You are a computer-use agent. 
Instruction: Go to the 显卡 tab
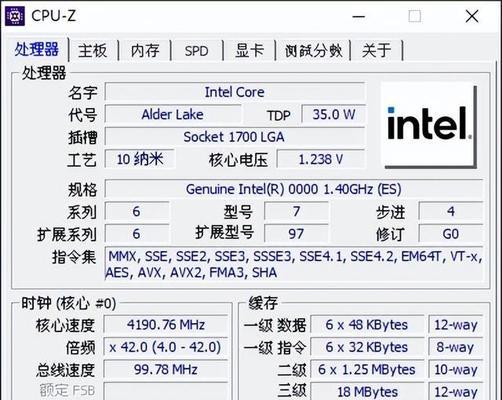point(249,51)
